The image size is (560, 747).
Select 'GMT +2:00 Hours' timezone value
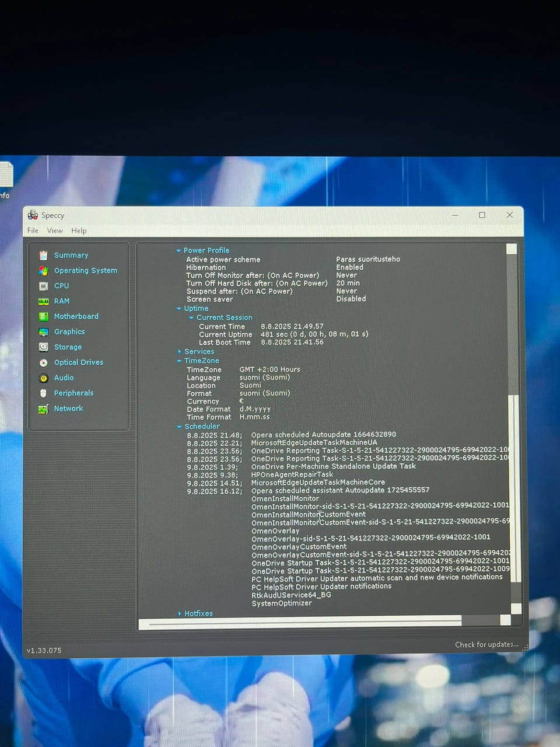[269, 369]
